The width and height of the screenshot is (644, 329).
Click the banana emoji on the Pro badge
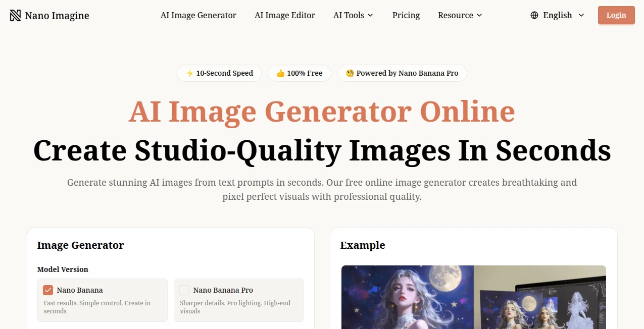(350, 73)
